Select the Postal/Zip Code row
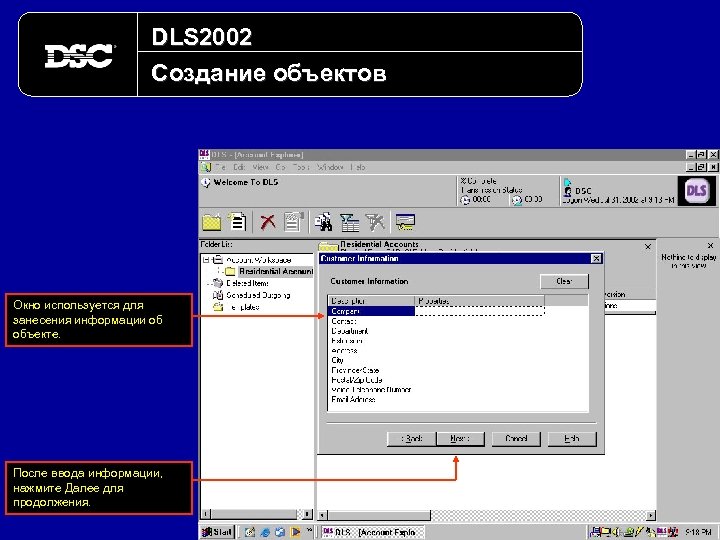This screenshot has width=720, height=540. pos(357,380)
